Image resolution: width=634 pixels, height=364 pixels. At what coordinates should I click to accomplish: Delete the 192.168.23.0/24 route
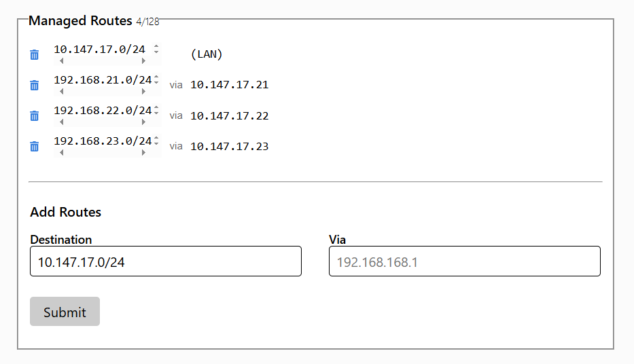pyautogui.click(x=35, y=146)
